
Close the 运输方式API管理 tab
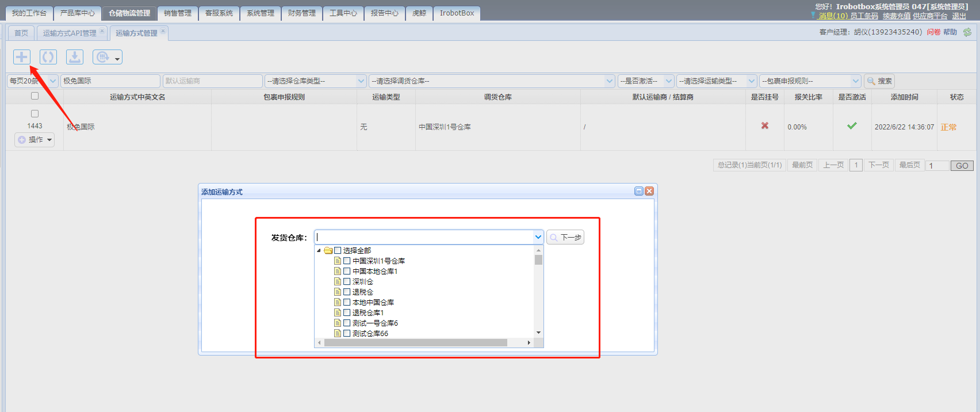coord(102,31)
